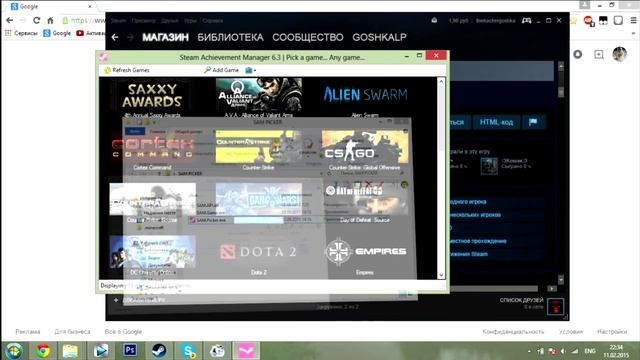640x360 pixels.
Task: Open the filter dropdown next to Add Game
Action: [251, 70]
